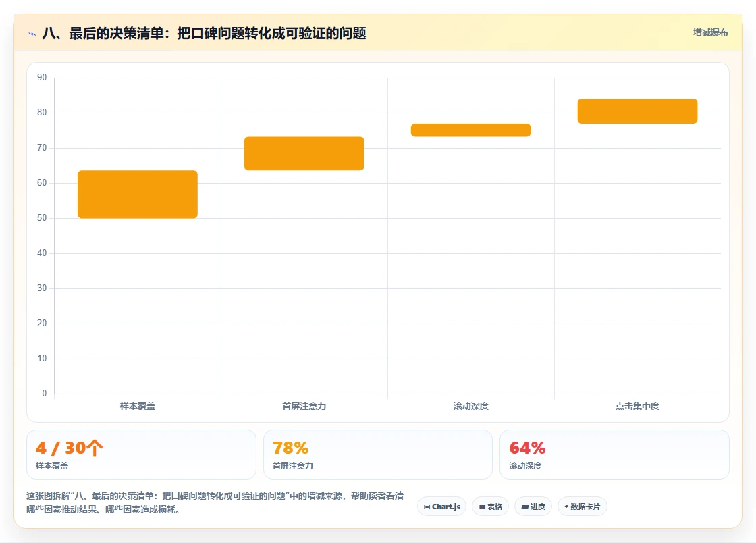Click the icon inside the Chart.js chip
Viewport: 756px width, 543px height.
click(x=427, y=507)
